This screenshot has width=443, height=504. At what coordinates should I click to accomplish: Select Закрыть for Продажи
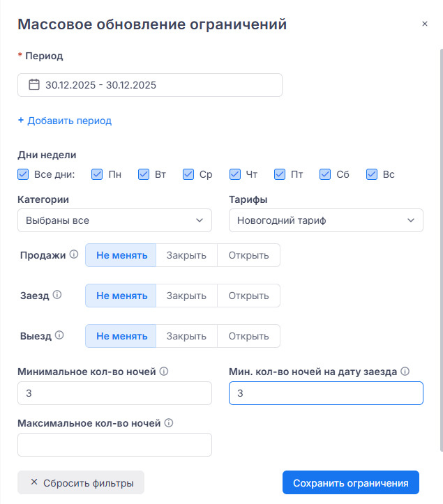[x=186, y=255]
